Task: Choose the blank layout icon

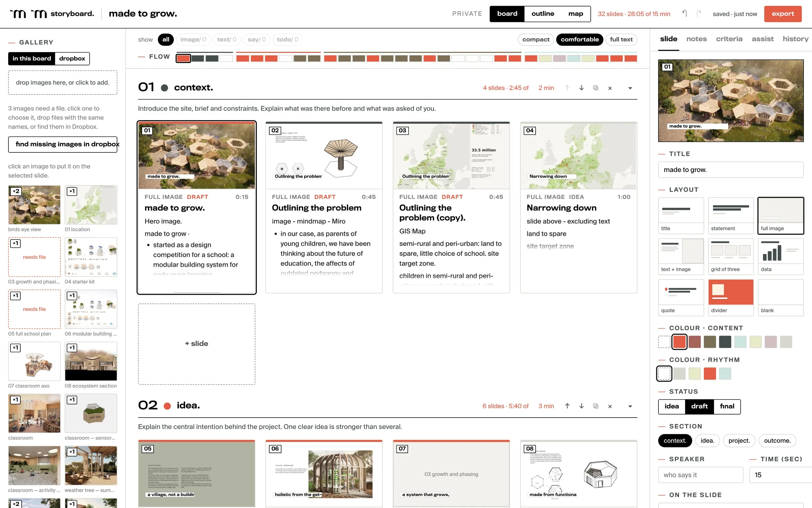Action: point(781,297)
